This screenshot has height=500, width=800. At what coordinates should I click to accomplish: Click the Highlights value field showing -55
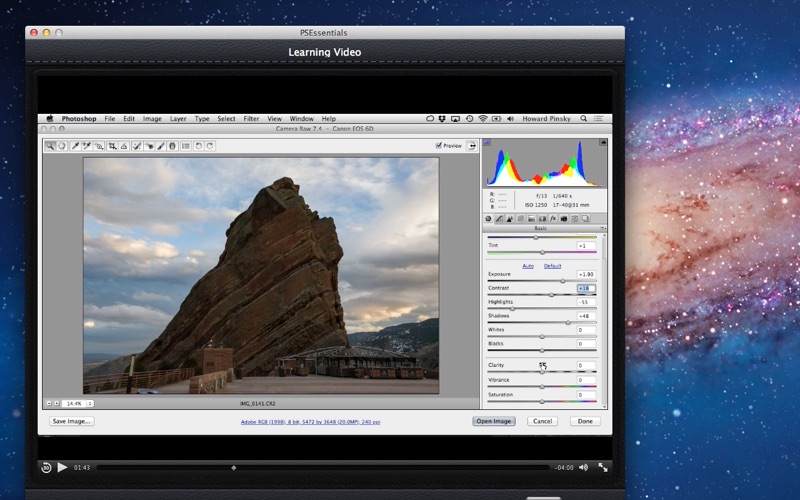[x=586, y=302]
